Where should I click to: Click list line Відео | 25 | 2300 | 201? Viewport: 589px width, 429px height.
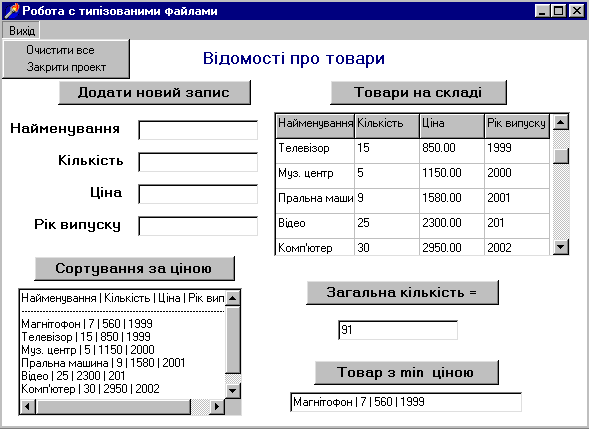(x=73, y=376)
